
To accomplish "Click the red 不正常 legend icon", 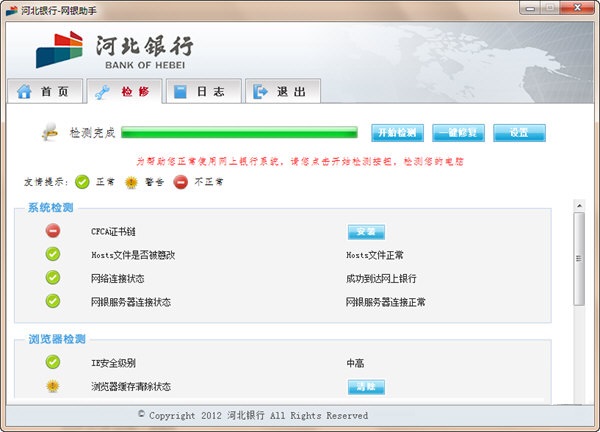I will tap(181, 182).
